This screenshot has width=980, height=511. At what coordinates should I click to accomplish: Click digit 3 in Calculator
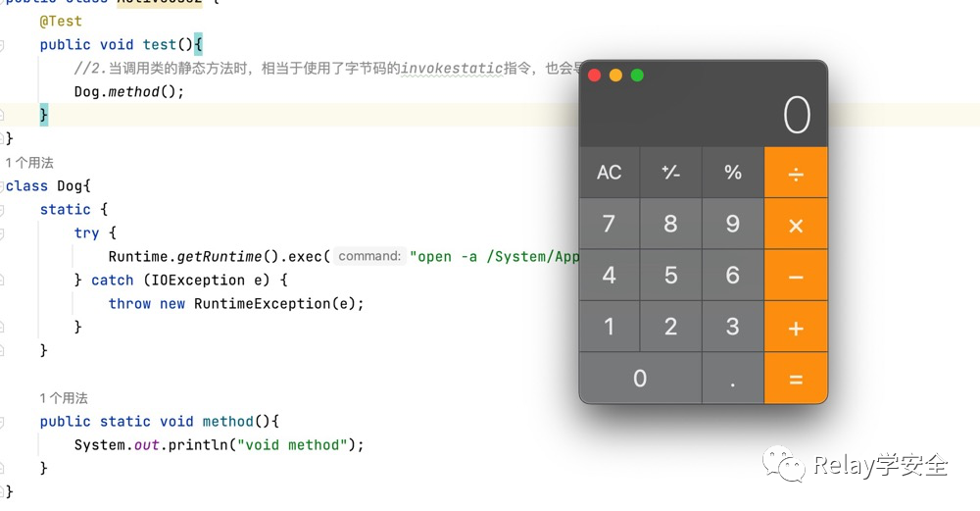click(732, 327)
